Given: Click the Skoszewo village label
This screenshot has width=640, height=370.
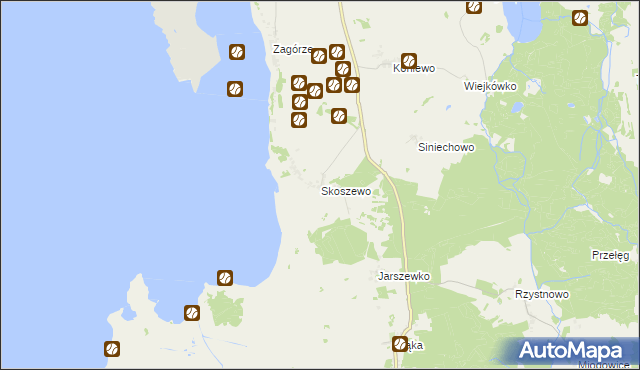Looking at the screenshot, I should click(346, 191).
